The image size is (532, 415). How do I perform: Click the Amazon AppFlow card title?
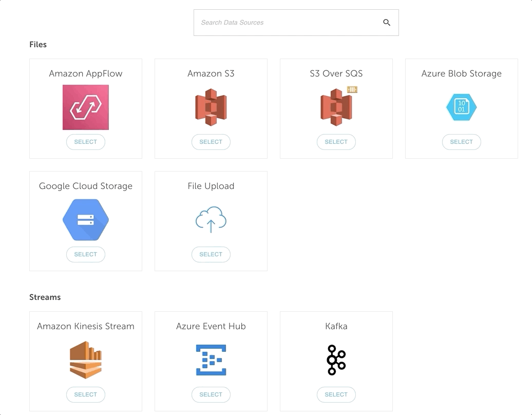click(85, 73)
